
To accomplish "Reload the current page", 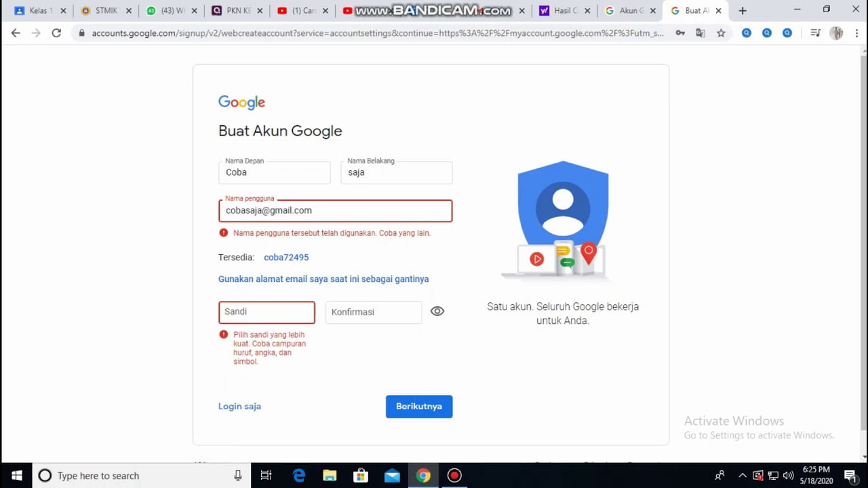I will click(x=56, y=33).
